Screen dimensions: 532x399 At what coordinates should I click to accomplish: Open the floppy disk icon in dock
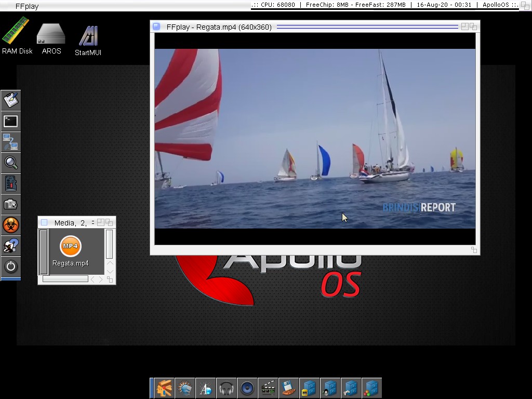point(288,388)
